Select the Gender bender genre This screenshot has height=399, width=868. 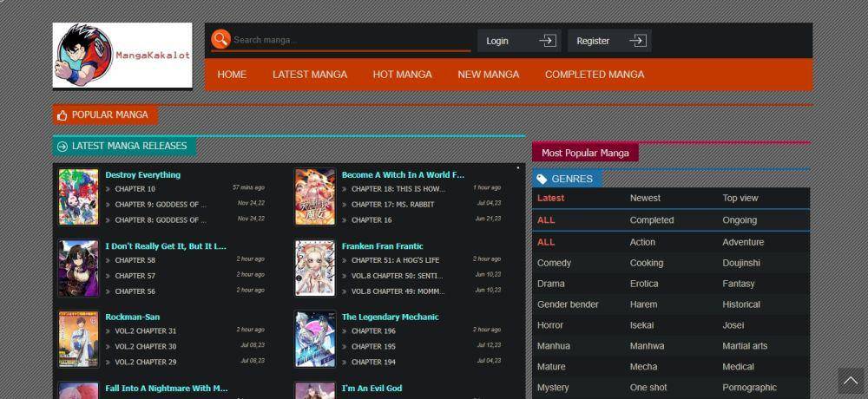568,304
